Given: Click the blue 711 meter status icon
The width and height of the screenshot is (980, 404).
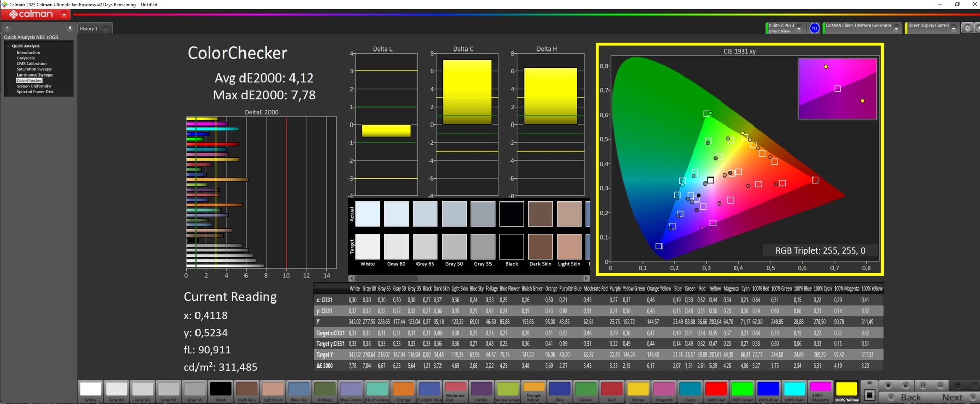Looking at the screenshot, I should pyautogui.click(x=814, y=28).
